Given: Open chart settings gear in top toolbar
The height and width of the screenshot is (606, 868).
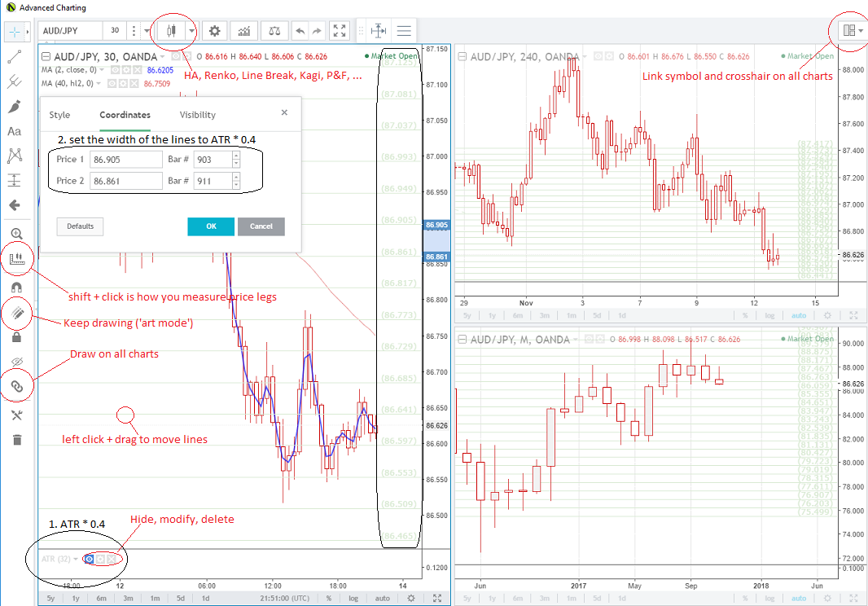Looking at the screenshot, I should click(x=215, y=31).
